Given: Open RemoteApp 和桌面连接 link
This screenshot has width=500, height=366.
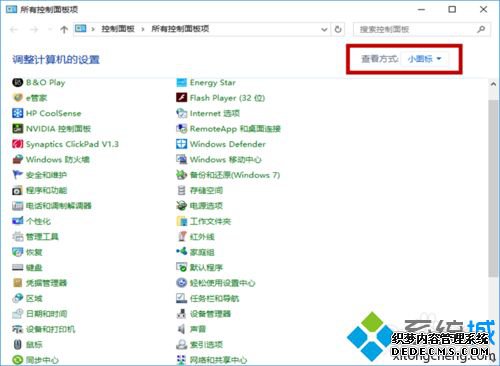Looking at the screenshot, I should [x=235, y=129].
